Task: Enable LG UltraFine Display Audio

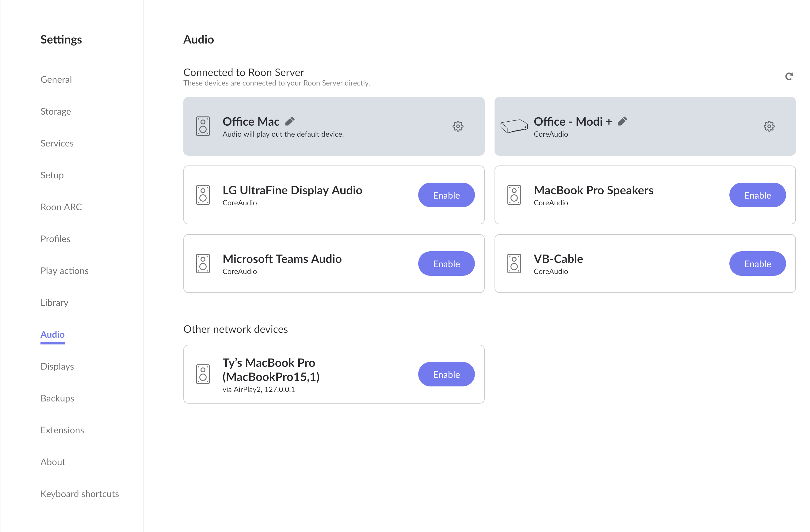Action: [446, 195]
